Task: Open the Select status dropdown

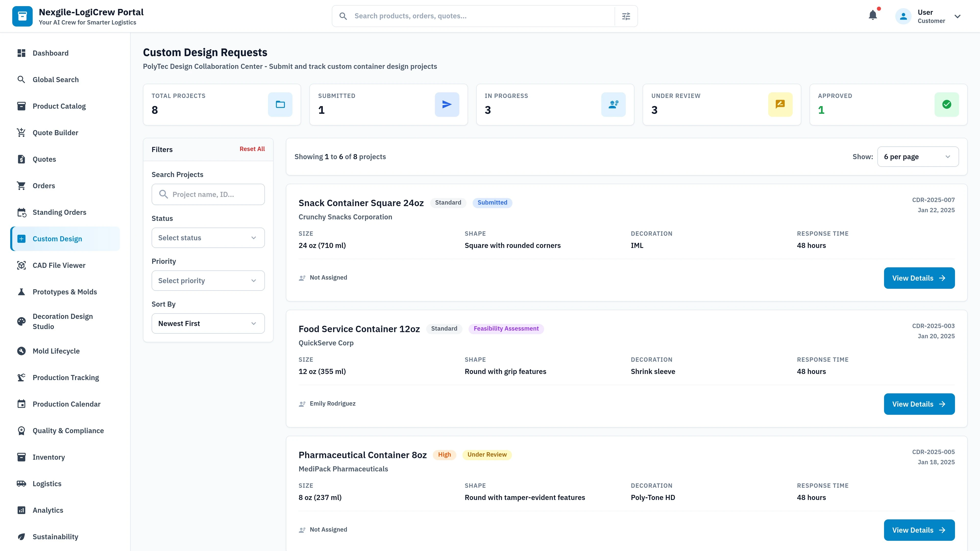Action: tap(208, 238)
